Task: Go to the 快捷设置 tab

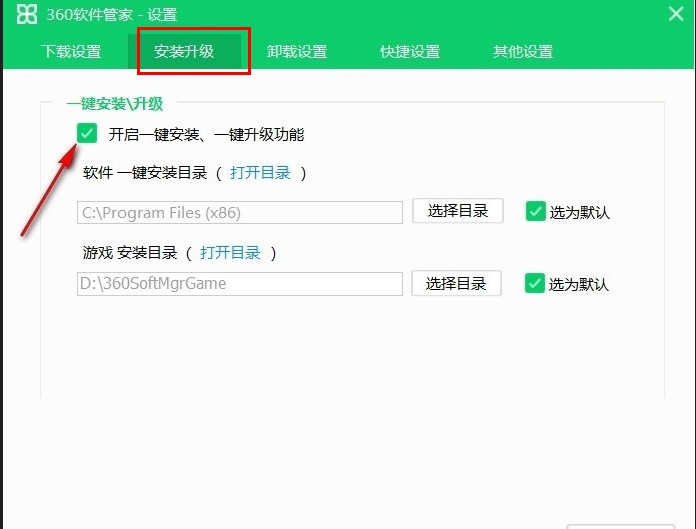Action: coord(410,52)
